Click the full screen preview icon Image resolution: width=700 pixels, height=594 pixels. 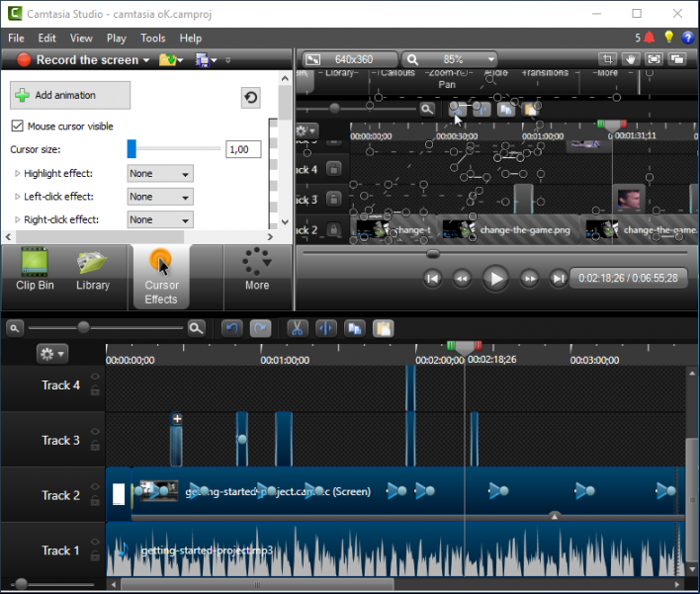(654, 59)
